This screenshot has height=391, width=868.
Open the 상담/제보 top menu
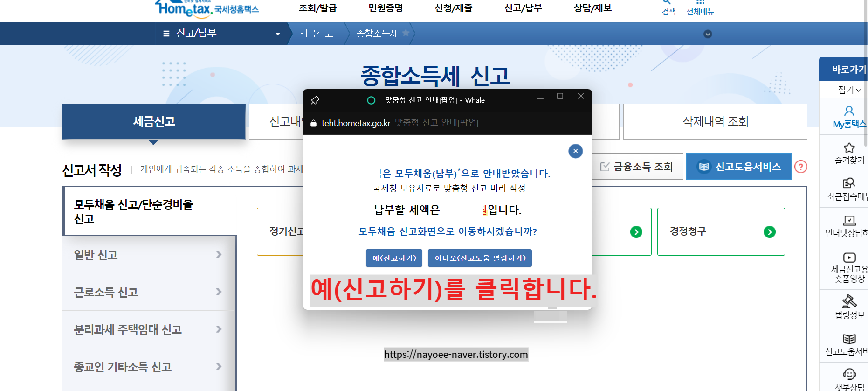tap(592, 8)
